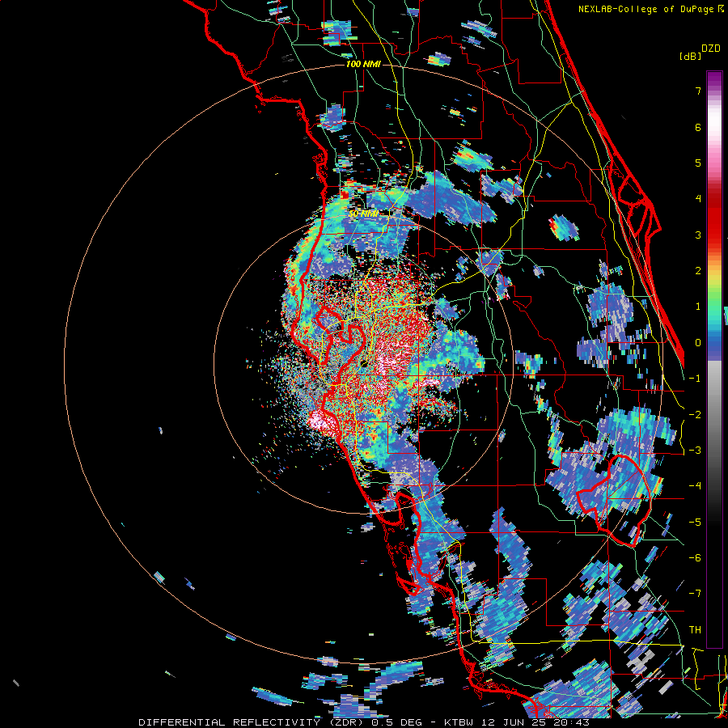Click the [dB] units label
The width and height of the screenshot is (728, 728).
pyautogui.click(x=691, y=56)
